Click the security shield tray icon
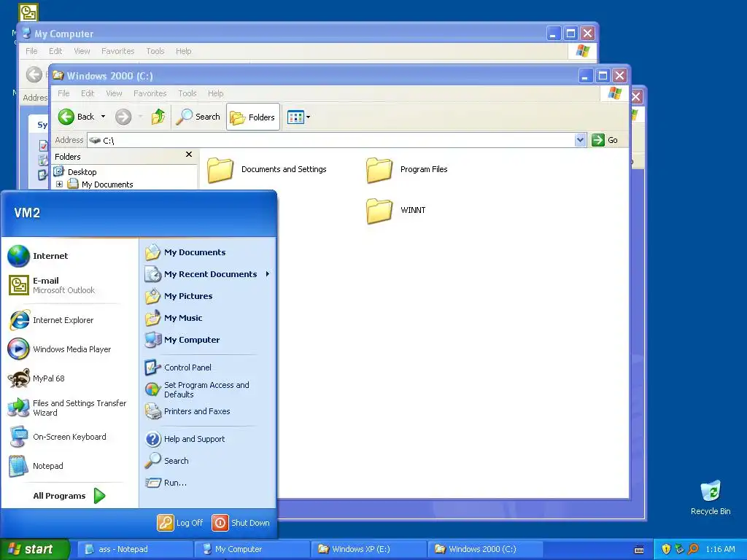747x560 pixels. (x=666, y=549)
